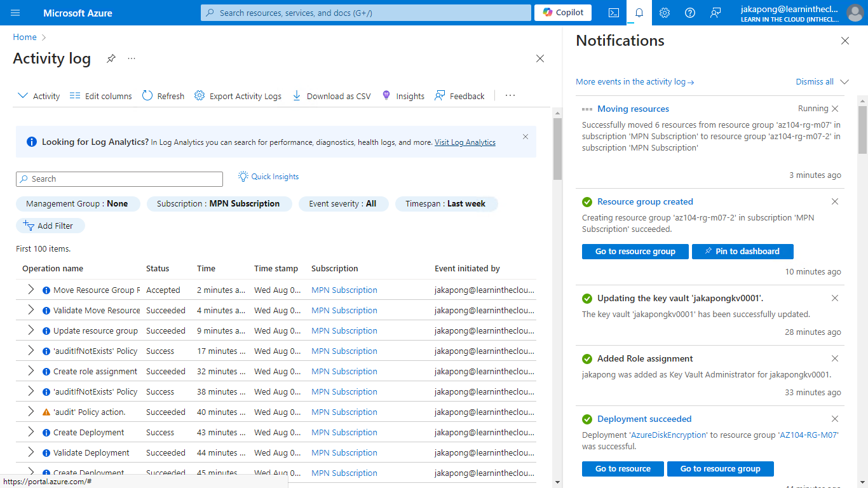The width and height of the screenshot is (868, 488).
Task: Pin Activity log to dashboard
Action: point(111,58)
